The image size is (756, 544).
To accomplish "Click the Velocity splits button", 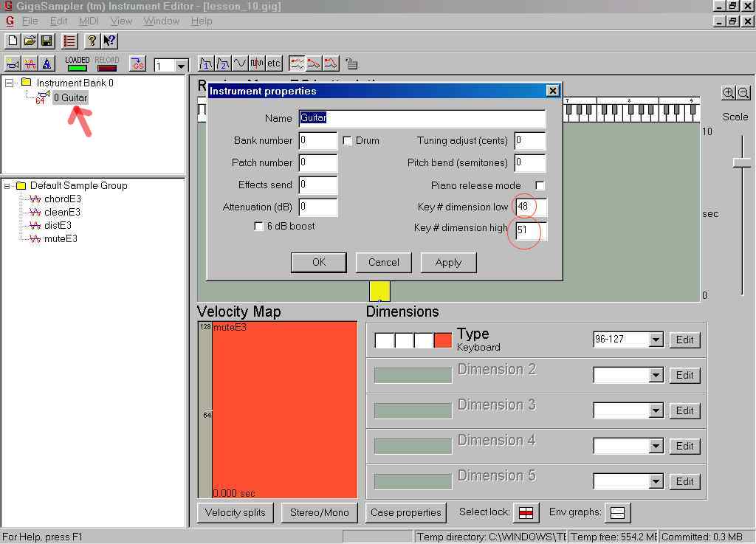I will click(x=236, y=513).
